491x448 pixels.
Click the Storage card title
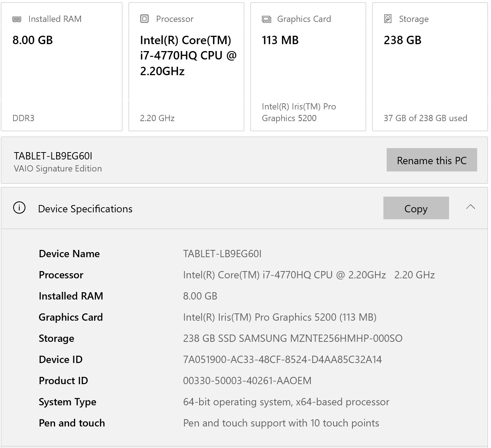pos(414,19)
